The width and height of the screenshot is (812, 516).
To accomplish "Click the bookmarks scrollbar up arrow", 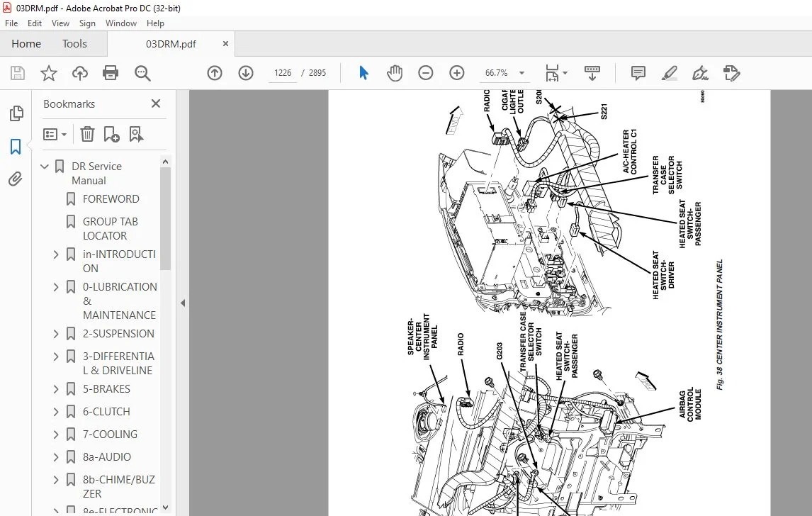I will tap(165, 162).
